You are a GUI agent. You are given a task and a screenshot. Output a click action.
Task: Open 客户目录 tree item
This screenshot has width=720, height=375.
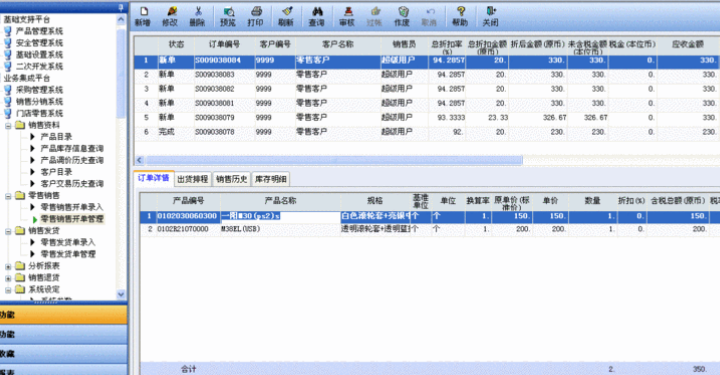click(x=56, y=172)
